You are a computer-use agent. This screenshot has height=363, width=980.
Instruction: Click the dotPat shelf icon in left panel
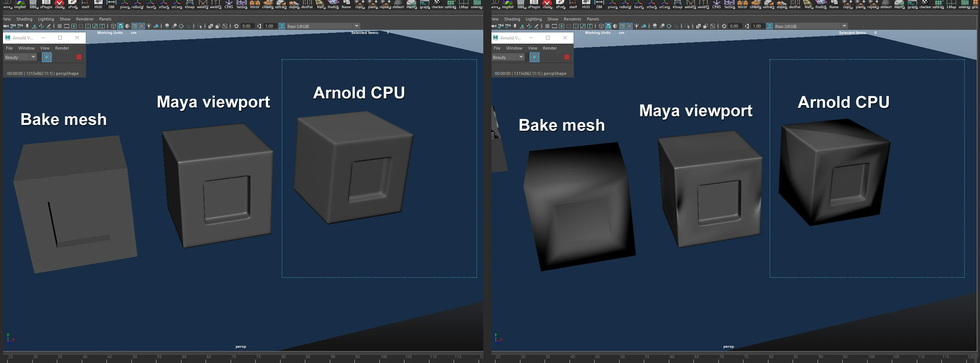pos(307,4)
